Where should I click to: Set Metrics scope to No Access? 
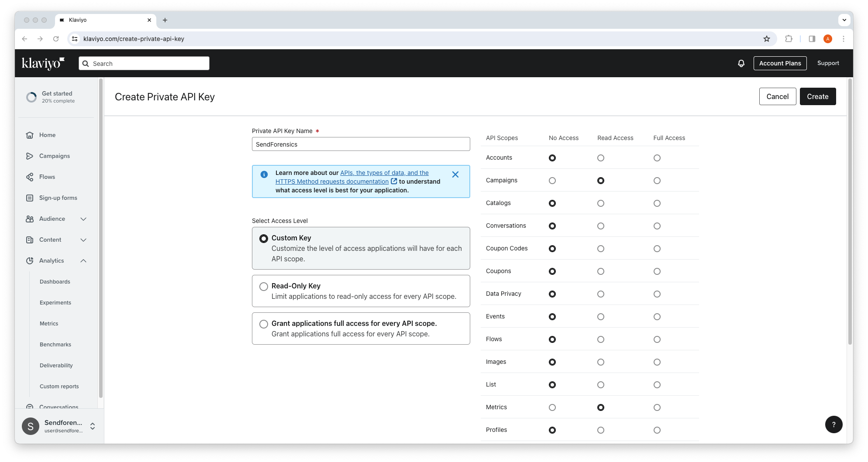[552, 407]
